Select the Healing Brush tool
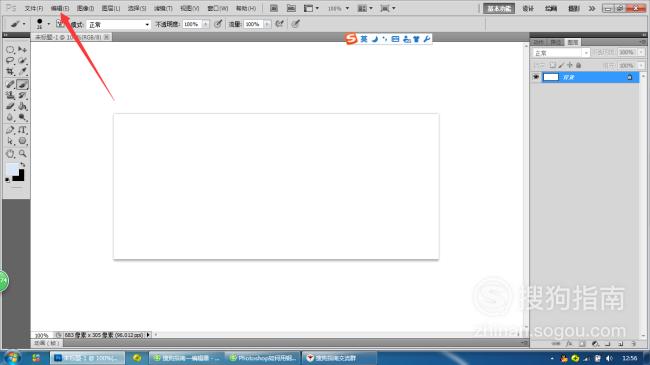This screenshot has height=365, width=650. click(10, 84)
